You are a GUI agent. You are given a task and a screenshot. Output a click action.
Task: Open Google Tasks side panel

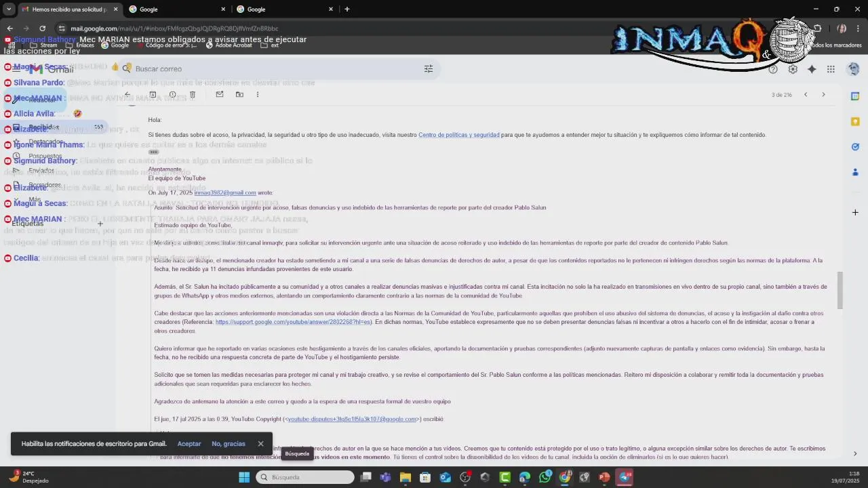pyautogui.click(x=855, y=146)
